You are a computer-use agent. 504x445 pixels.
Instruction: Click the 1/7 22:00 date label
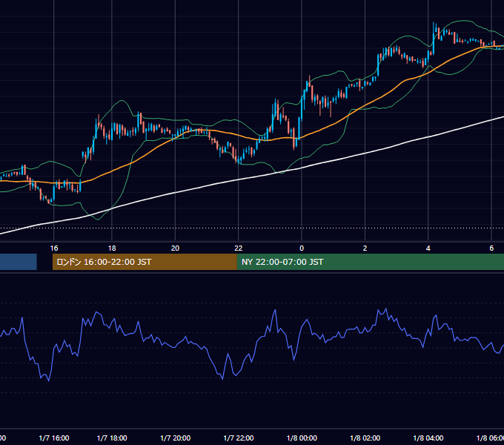239,438
